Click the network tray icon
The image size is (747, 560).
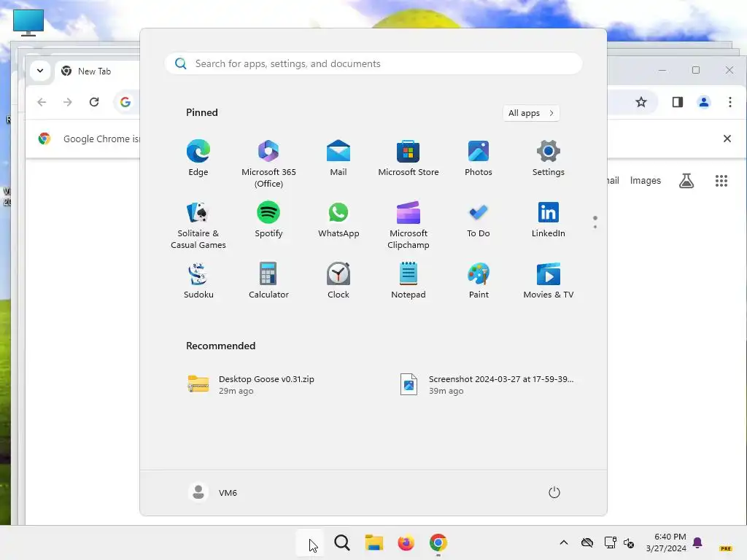point(611,542)
